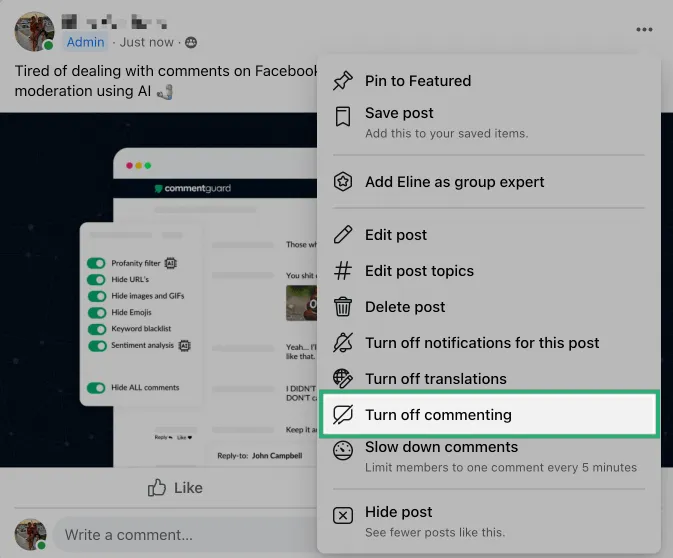Open the blurred post author name
The width and height of the screenshot is (673, 558).
coord(114,21)
